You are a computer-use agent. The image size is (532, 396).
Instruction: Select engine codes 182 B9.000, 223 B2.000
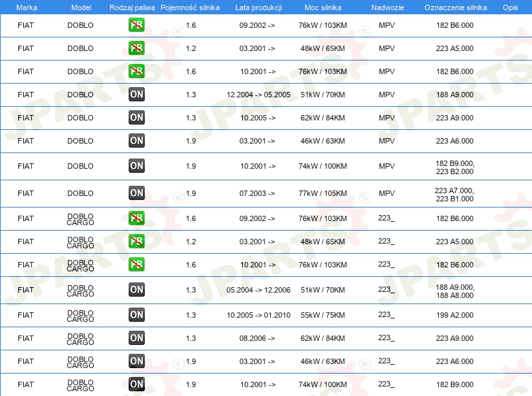455,167
